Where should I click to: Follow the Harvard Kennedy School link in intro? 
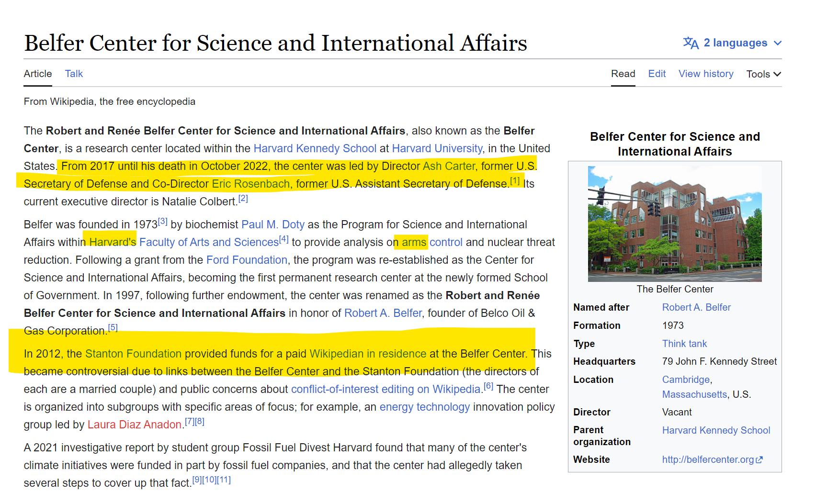click(x=315, y=148)
